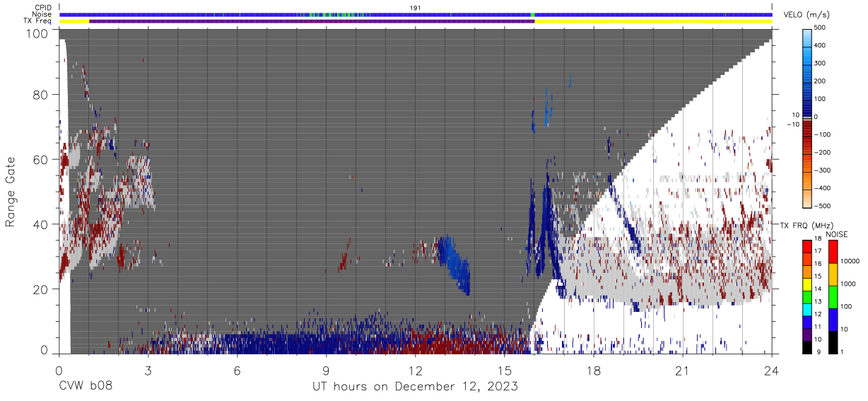Select the green 13–14 MHz frequency swatch
This screenshot has height=401, width=868.
coord(807,298)
